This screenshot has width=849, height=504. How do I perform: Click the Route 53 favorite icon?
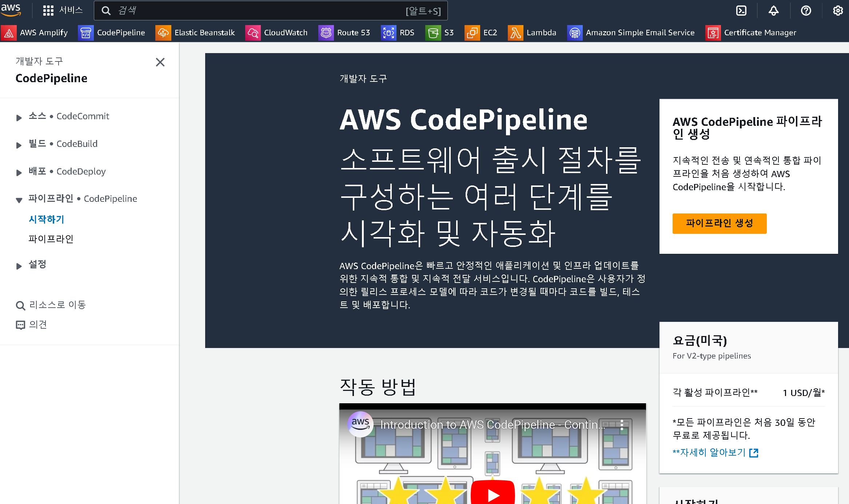[326, 33]
